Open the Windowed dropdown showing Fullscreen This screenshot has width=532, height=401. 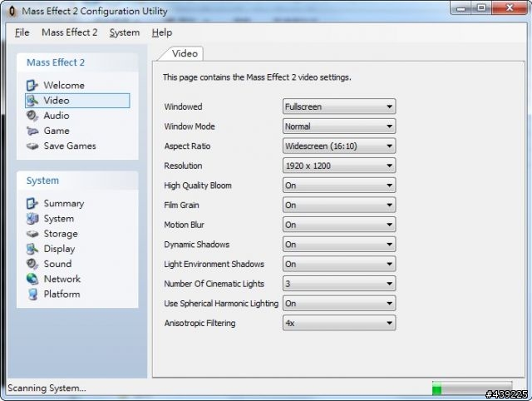[x=339, y=106]
